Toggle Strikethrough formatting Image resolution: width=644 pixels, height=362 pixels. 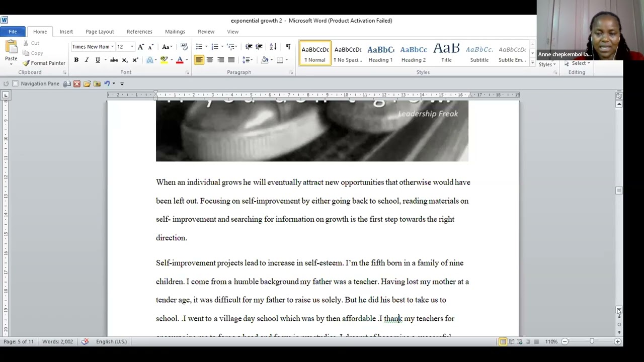tap(114, 60)
